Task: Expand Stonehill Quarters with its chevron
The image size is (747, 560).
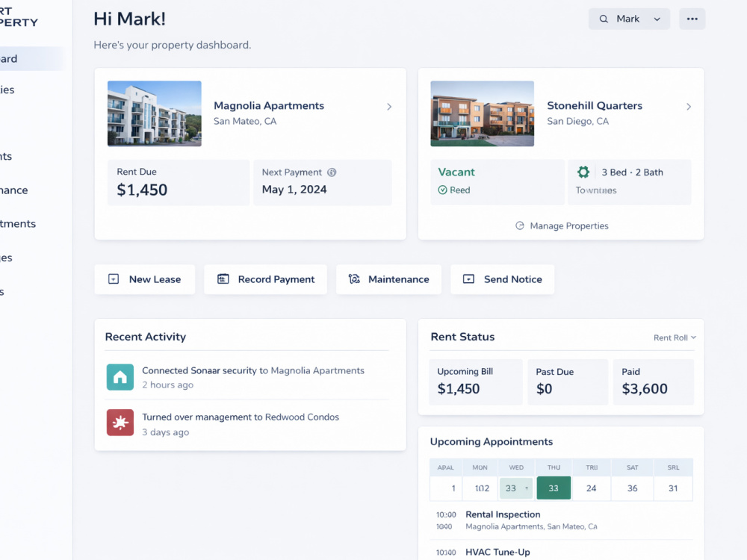Action: tap(689, 107)
